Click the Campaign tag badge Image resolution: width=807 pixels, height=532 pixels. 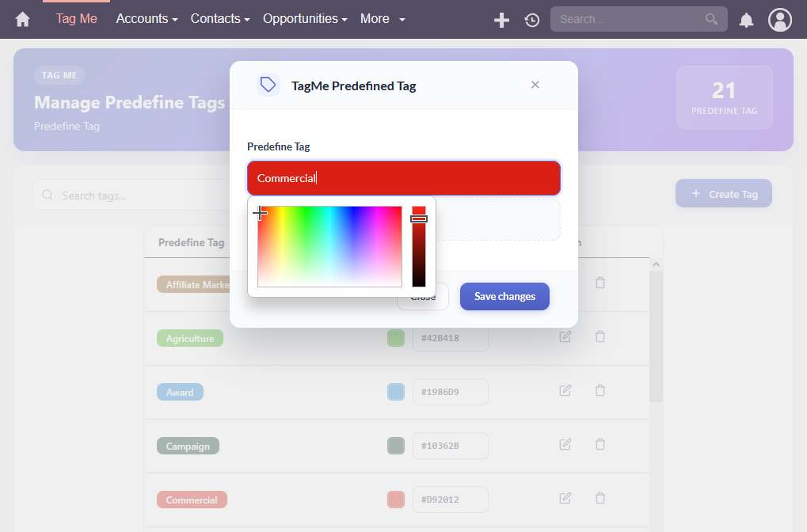click(x=188, y=446)
